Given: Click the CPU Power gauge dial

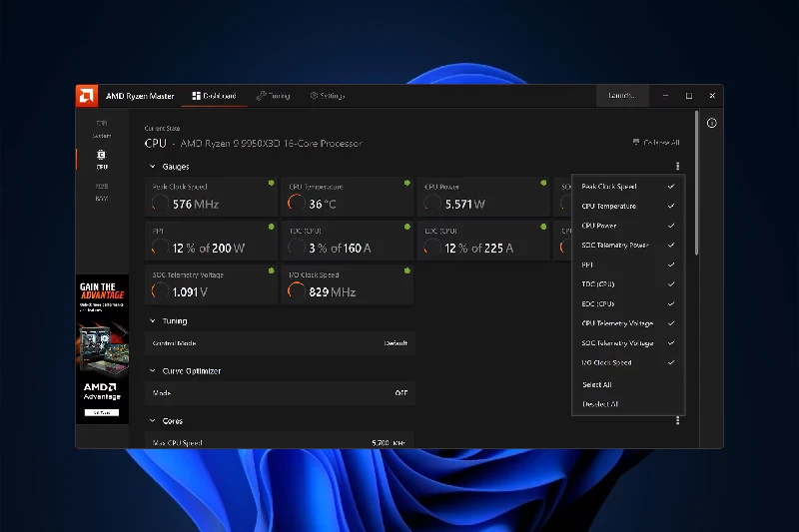Looking at the screenshot, I should point(432,204).
